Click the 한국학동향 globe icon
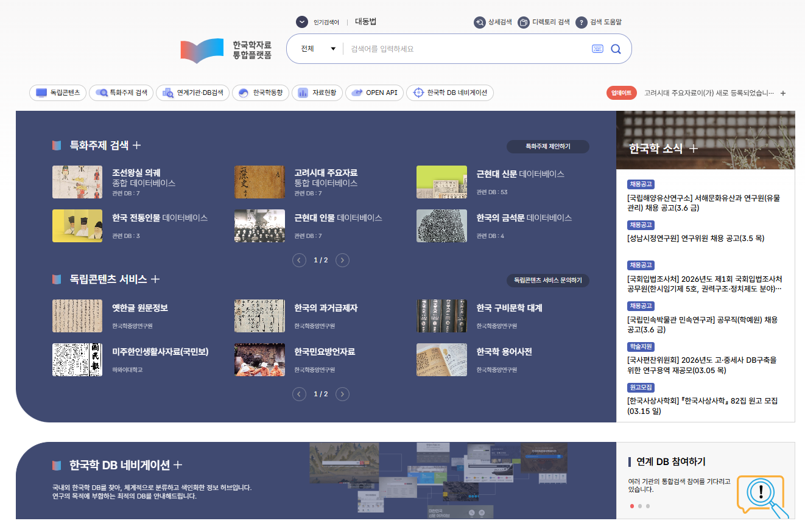This screenshot has height=532, width=805. tap(242, 93)
